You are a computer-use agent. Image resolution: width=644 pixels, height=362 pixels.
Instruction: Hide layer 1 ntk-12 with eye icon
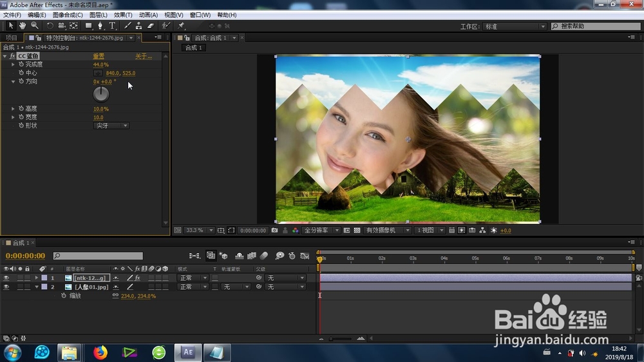coord(6,278)
